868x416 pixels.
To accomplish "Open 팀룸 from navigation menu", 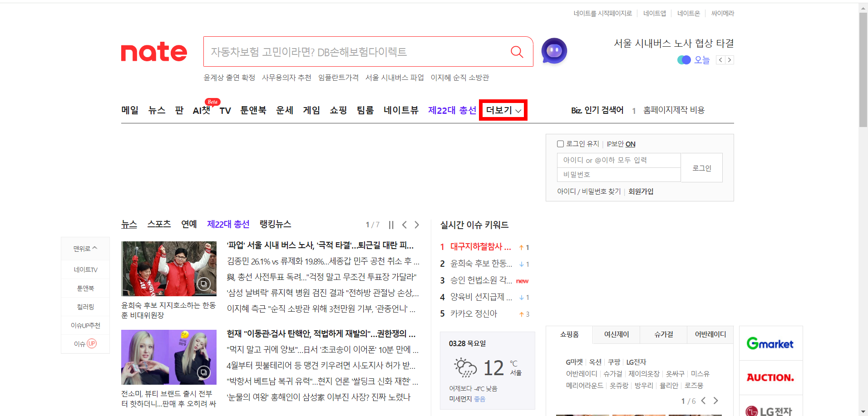I will [365, 110].
